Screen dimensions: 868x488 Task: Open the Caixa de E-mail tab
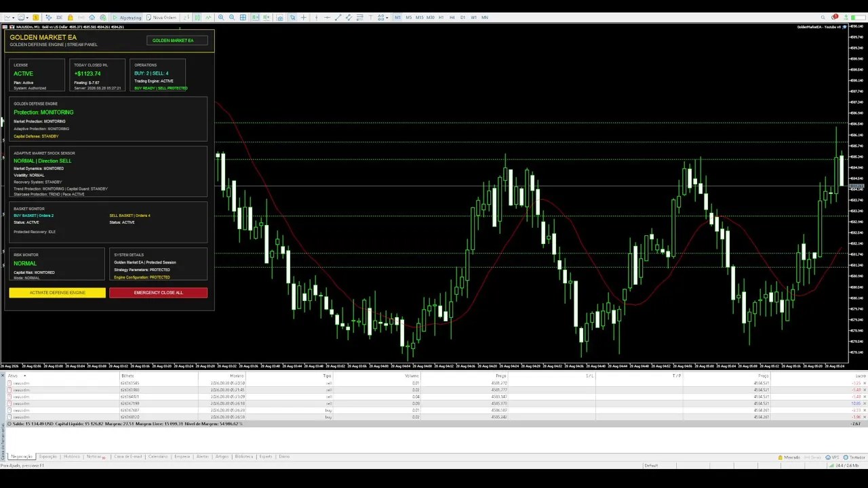(x=127, y=457)
